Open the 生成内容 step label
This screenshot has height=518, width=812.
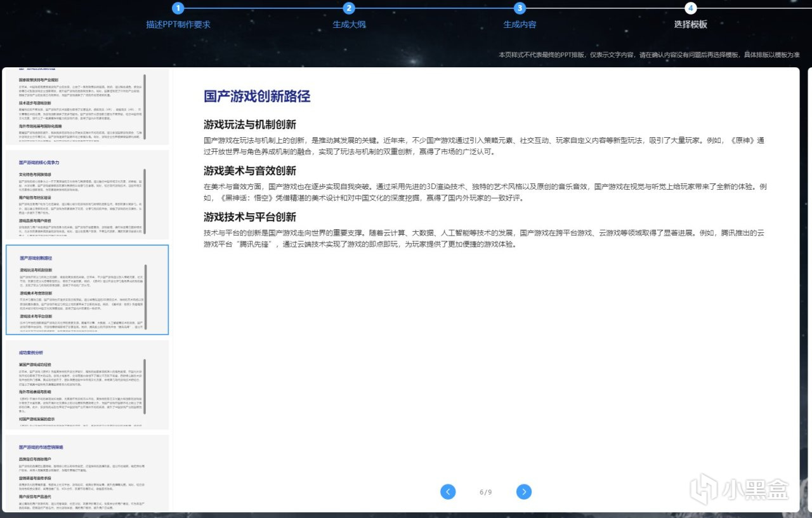[520, 25]
